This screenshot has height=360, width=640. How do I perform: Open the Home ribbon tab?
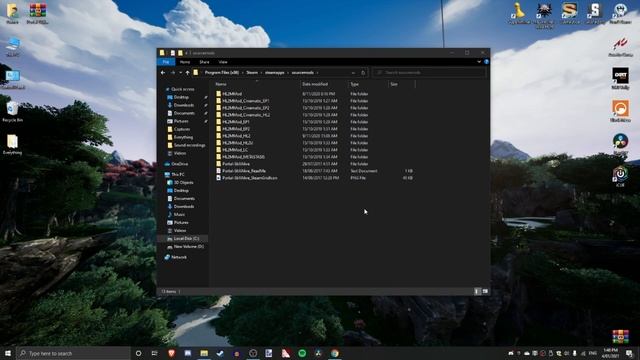pos(185,62)
